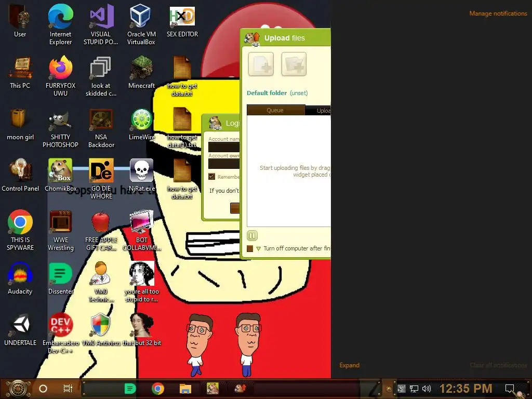Select how to get data(1).txt file
Screen dimensions: 532x399
pyautogui.click(x=182, y=128)
